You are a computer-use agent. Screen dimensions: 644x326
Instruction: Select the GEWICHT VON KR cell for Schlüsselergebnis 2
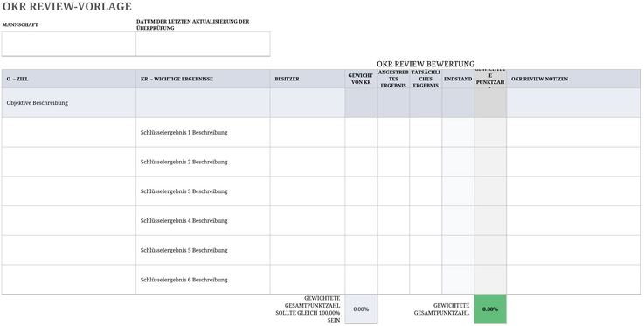tap(361, 162)
